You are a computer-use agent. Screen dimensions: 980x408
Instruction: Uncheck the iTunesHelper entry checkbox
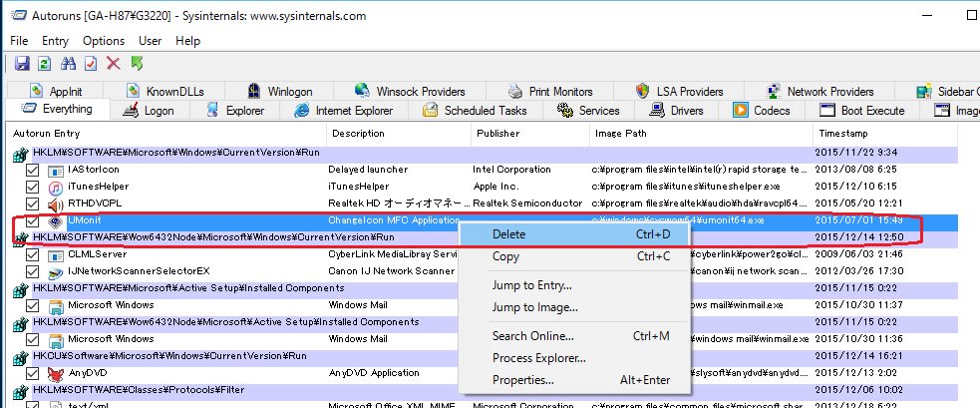pyautogui.click(x=33, y=188)
